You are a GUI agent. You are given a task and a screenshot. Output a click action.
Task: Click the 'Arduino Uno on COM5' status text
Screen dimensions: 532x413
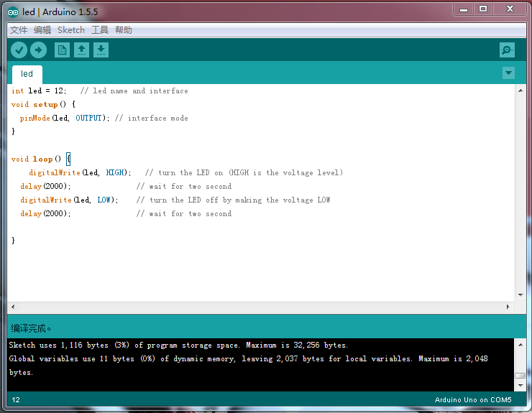(x=473, y=400)
